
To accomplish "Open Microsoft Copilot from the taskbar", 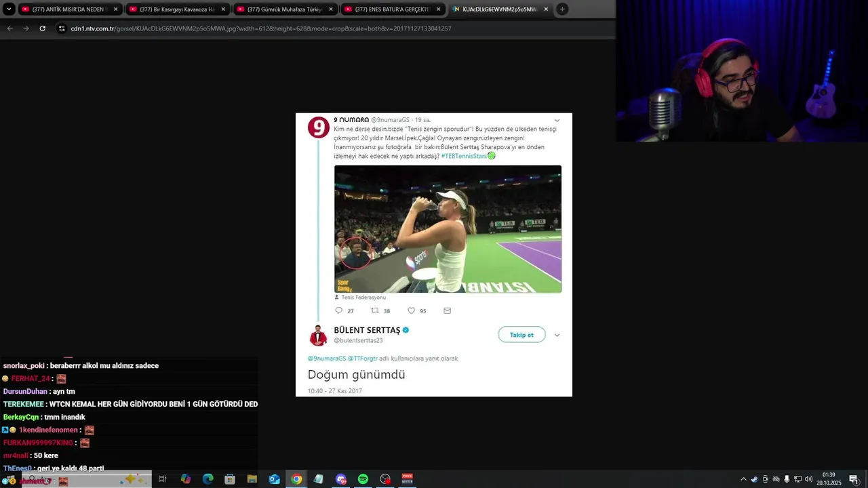I will pos(186,479).
